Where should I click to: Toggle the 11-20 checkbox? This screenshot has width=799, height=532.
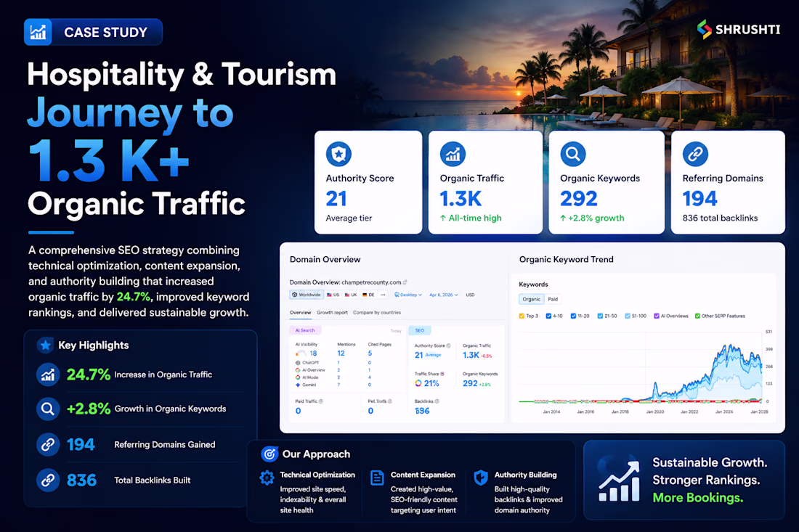tap(573, 316)
